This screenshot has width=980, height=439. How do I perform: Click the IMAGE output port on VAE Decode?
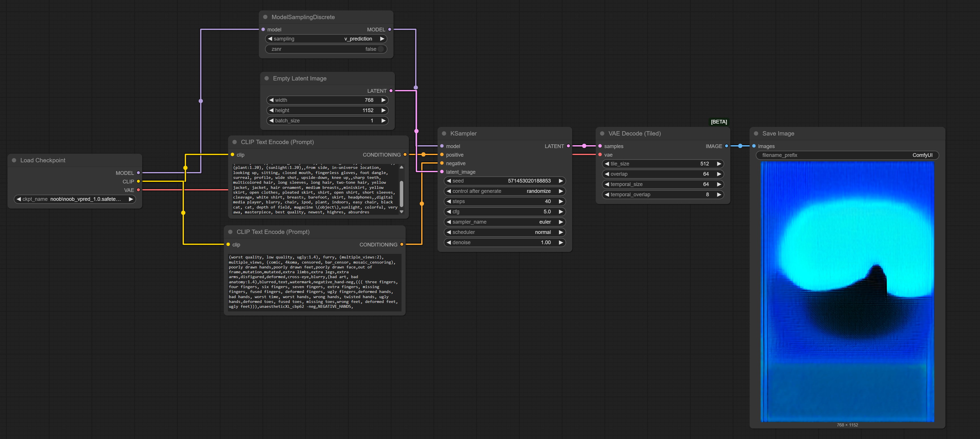pos(727,146)
